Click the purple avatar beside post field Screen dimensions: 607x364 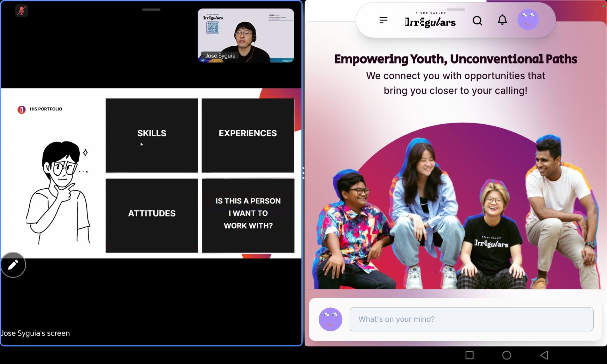coord(330,319)
